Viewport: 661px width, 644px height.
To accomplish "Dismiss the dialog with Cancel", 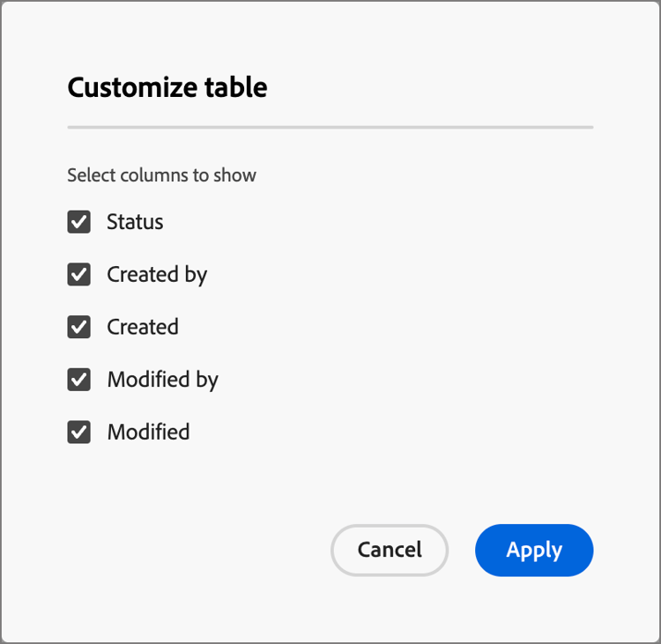I will coord(390,550).
